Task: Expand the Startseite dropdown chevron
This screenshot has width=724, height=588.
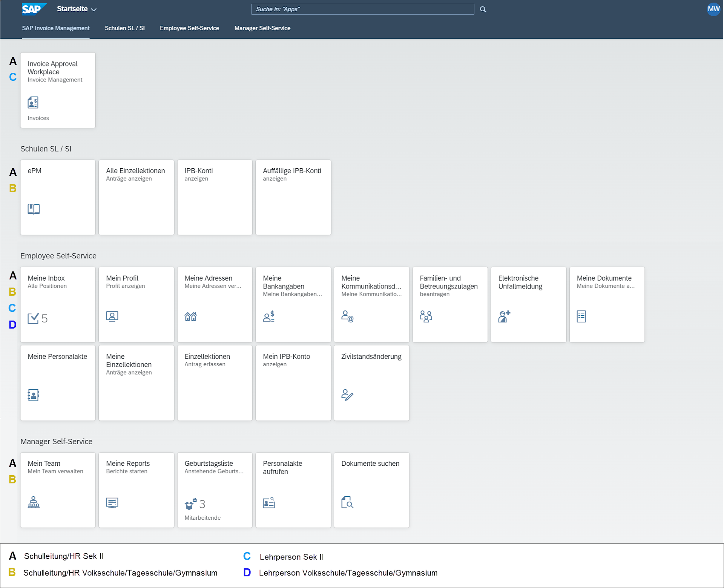Action: pos(94,9)
